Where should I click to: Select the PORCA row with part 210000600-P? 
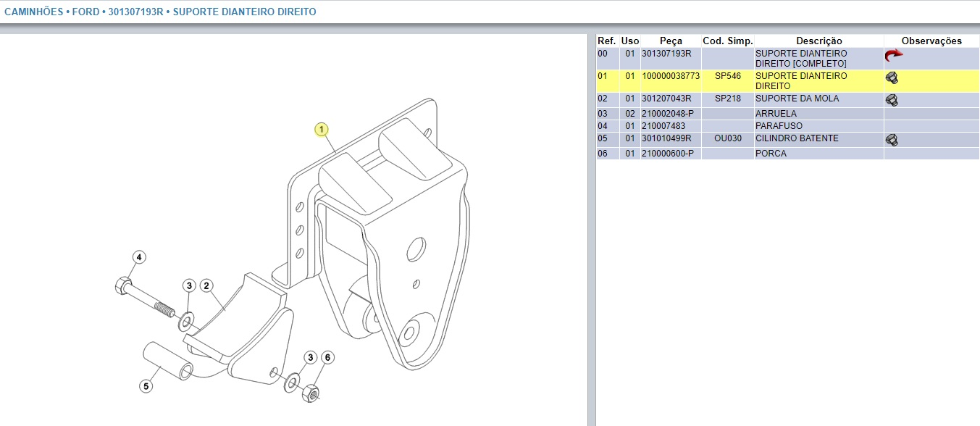pyautogui.click(x=771, y=154)
